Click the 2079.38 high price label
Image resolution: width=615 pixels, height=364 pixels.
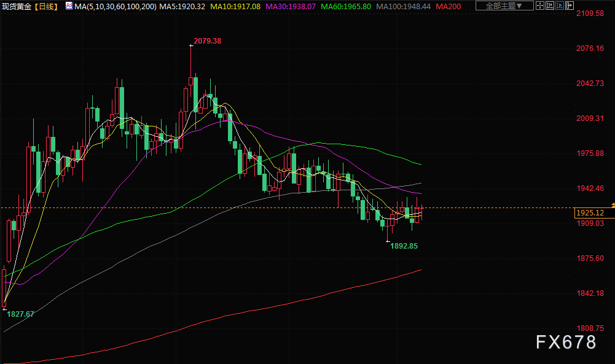(x=208, y=41)
